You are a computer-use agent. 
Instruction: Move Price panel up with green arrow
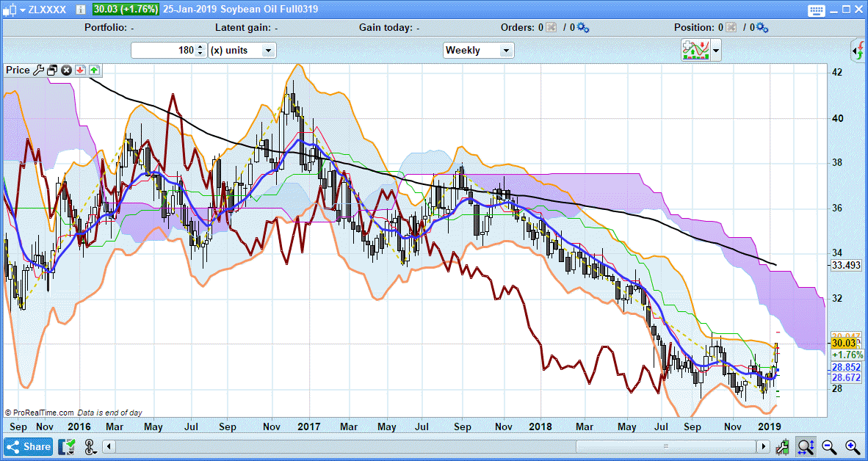[x=94, y=70]
